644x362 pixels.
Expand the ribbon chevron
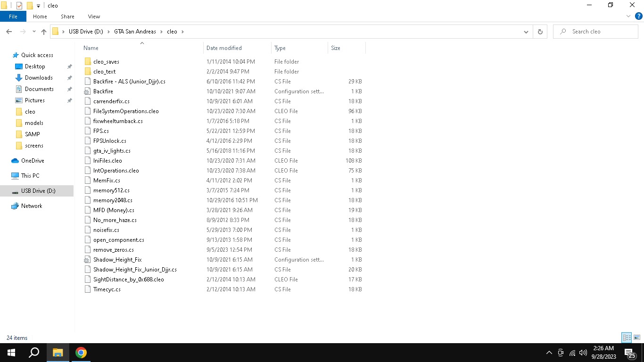[628, 16]
